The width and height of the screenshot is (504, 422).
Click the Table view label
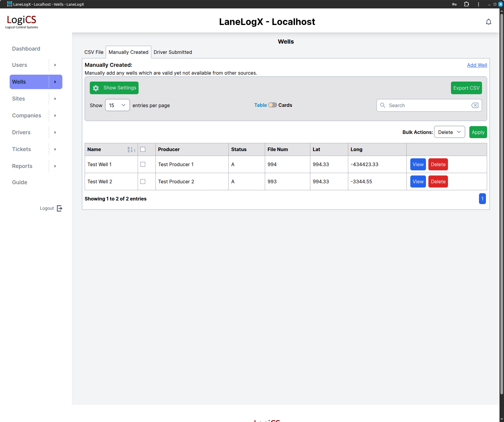click(260, 105)
